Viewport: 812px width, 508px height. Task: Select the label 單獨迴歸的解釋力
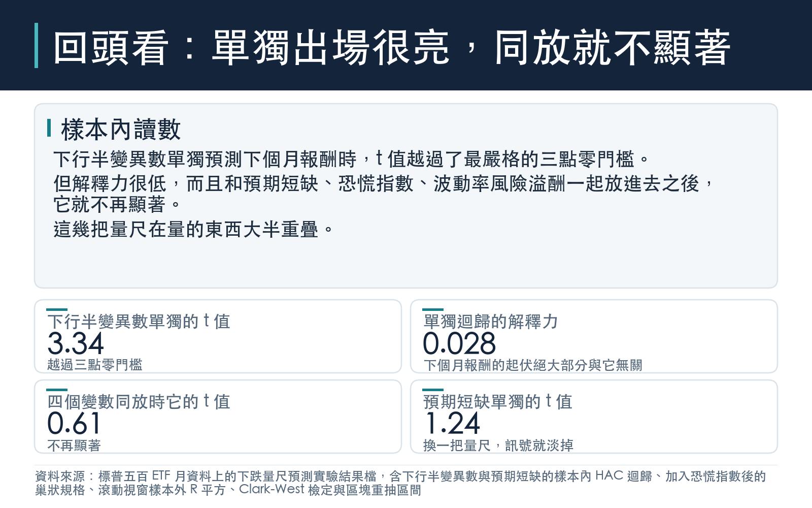(x=491, y=321)
